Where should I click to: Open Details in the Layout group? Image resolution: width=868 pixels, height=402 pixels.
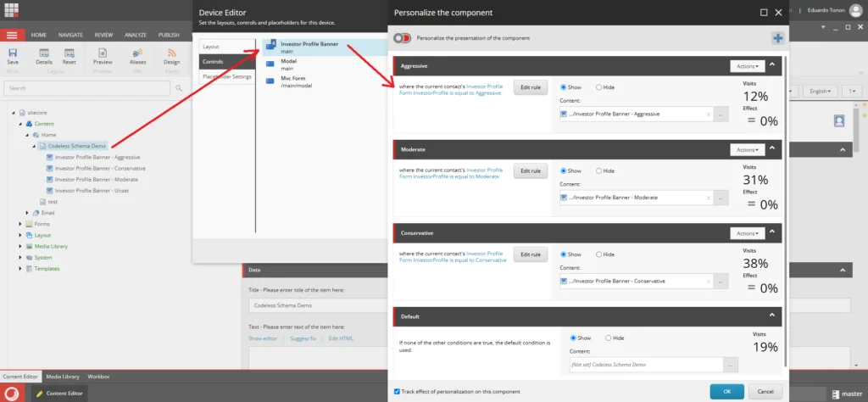[44, 53]
